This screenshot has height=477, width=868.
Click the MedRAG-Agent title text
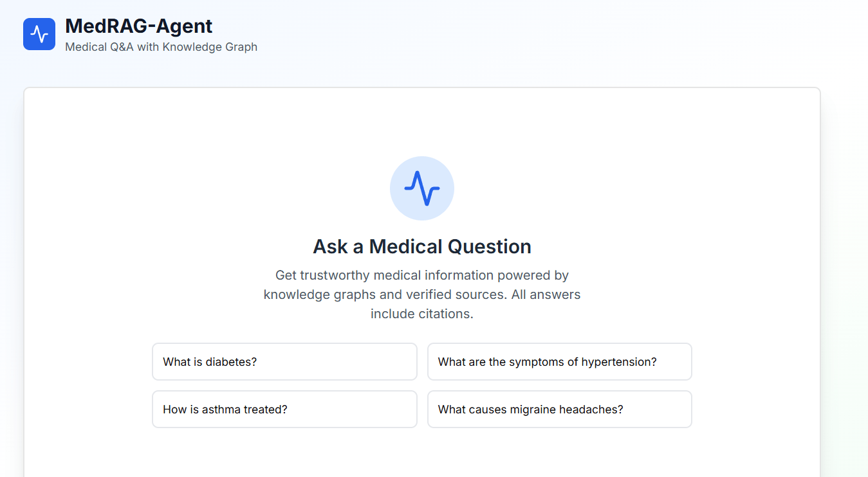(138, 26)
